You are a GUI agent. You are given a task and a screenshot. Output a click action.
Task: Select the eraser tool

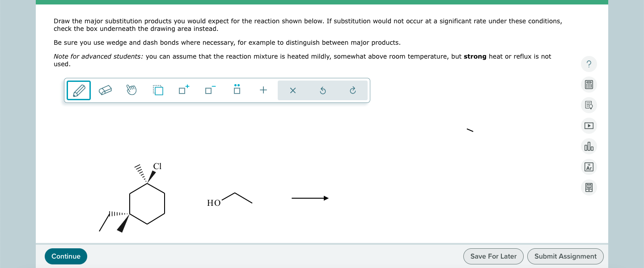pos(105,90)
